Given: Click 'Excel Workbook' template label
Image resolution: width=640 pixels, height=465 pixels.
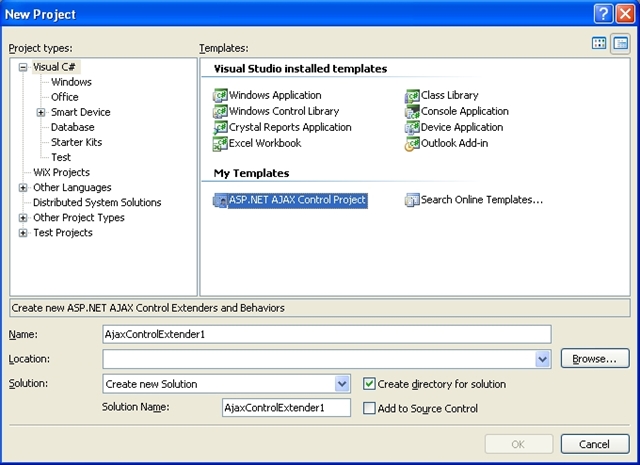Looking at the screenshot, I should pos(265,143).
